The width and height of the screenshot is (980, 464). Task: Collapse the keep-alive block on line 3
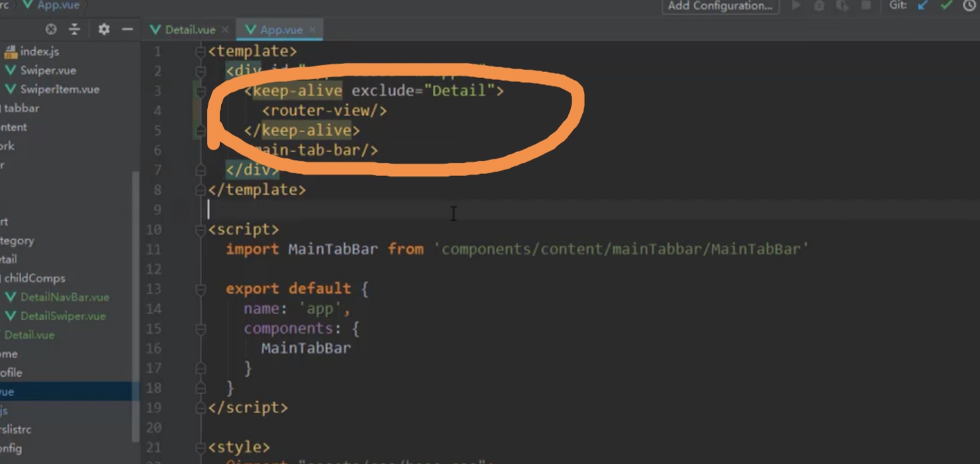pyautogui.click(x=200, y=91)
